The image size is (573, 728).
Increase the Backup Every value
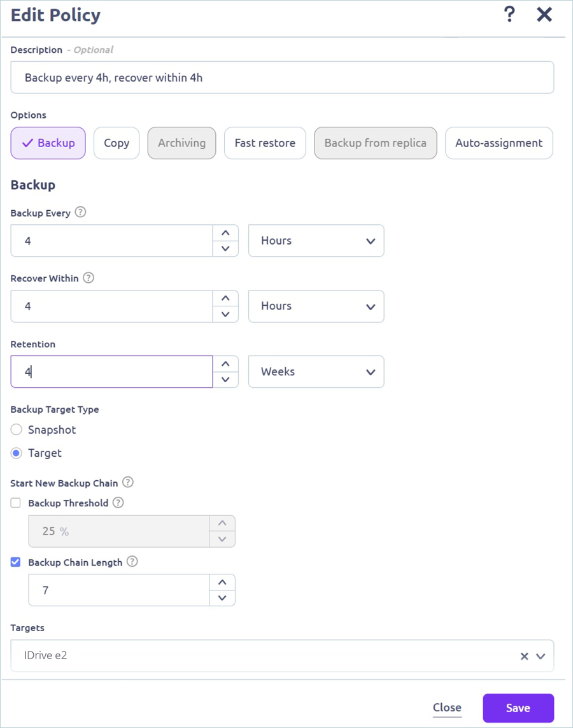click(225, 233)
